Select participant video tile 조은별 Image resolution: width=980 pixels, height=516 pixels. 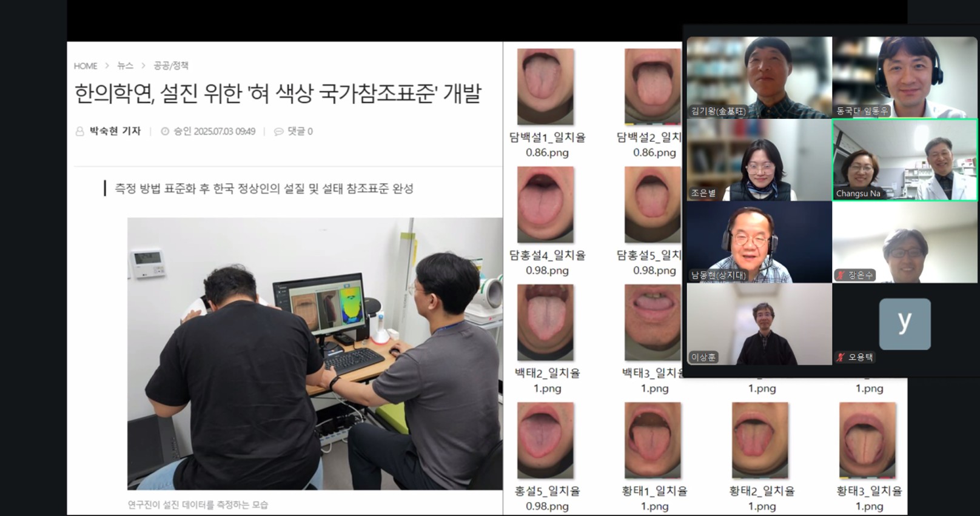tap(759, 160)
